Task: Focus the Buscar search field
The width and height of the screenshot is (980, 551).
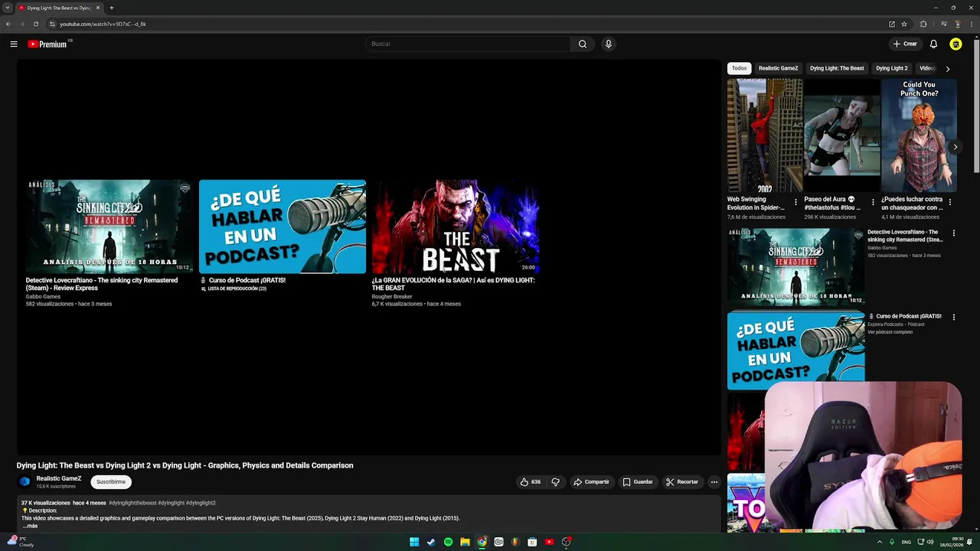Action: pos(468,44)
